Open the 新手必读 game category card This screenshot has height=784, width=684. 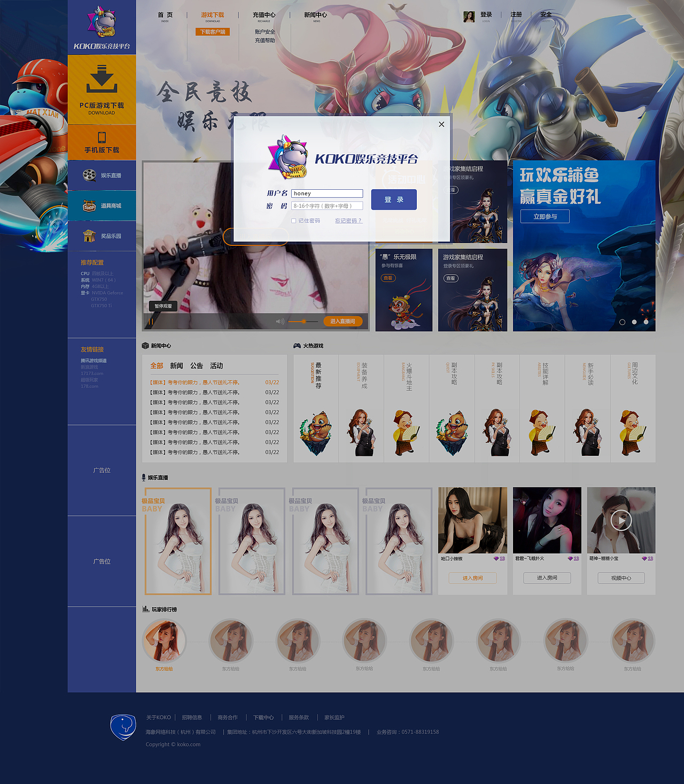coord(587,408)
